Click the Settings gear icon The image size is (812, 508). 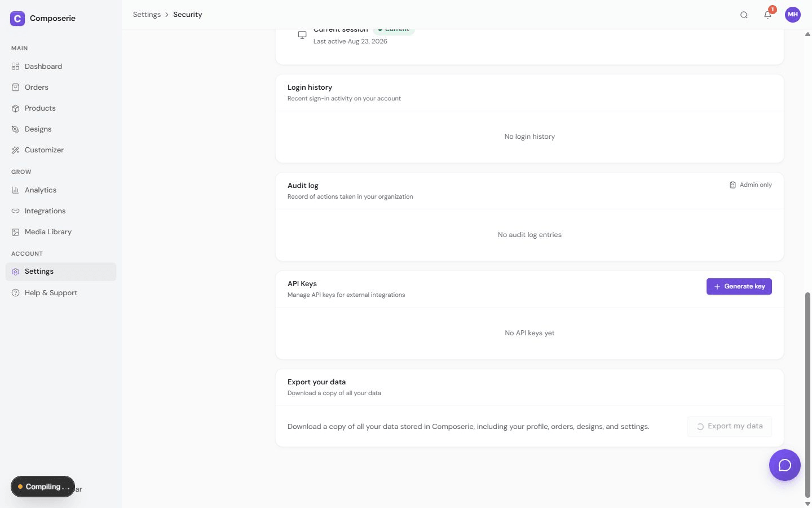tap(15, 271)
